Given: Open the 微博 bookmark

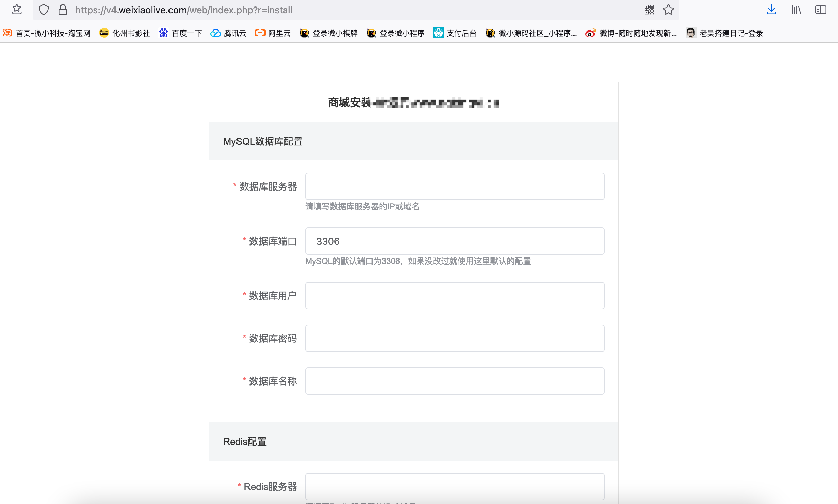Looking at the screenshot, I should click(631, 33).
